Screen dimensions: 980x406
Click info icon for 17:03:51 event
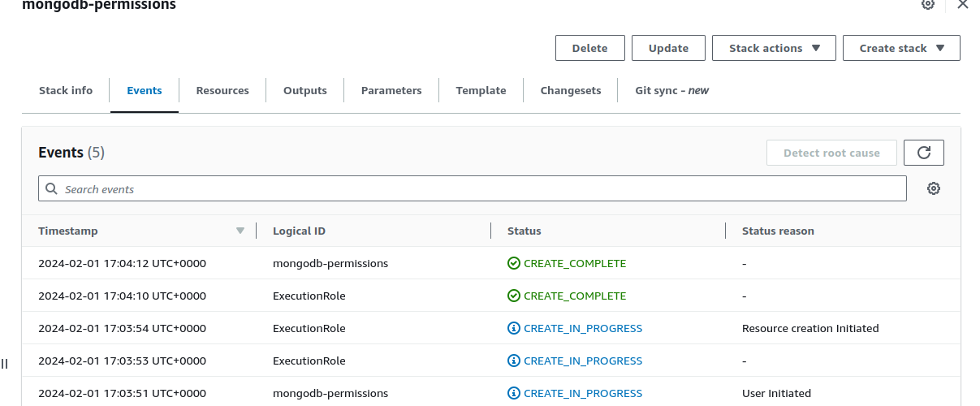coord(514,393)
